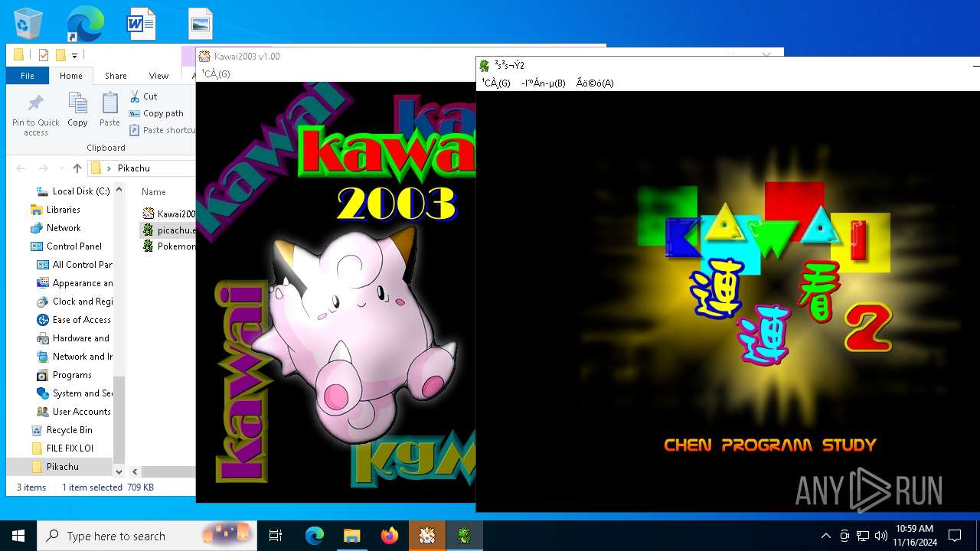Click the Kawai 2 window title icon

click(485, 65)
